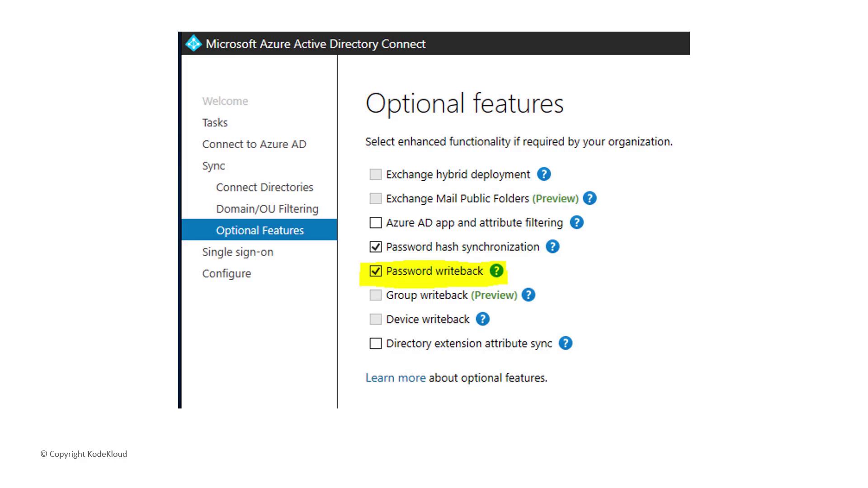
Task: Follow the Learn more link
Action: (x=396, y=378)
